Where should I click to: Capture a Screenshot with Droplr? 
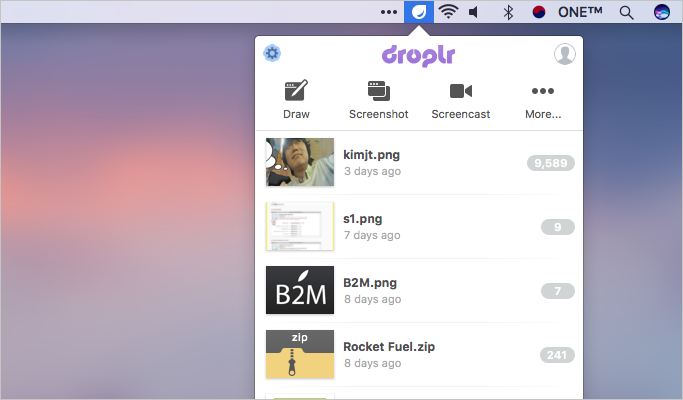coord(379,100)
